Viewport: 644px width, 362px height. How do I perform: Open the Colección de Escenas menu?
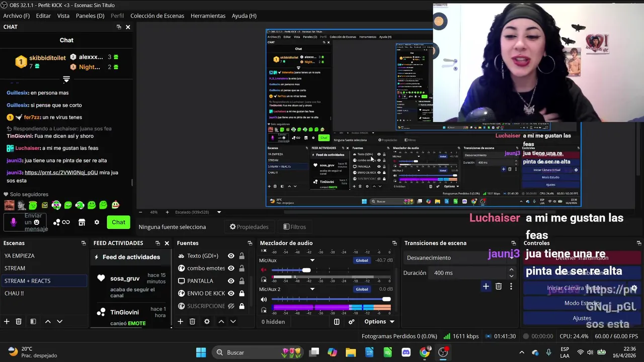(157, 16)
